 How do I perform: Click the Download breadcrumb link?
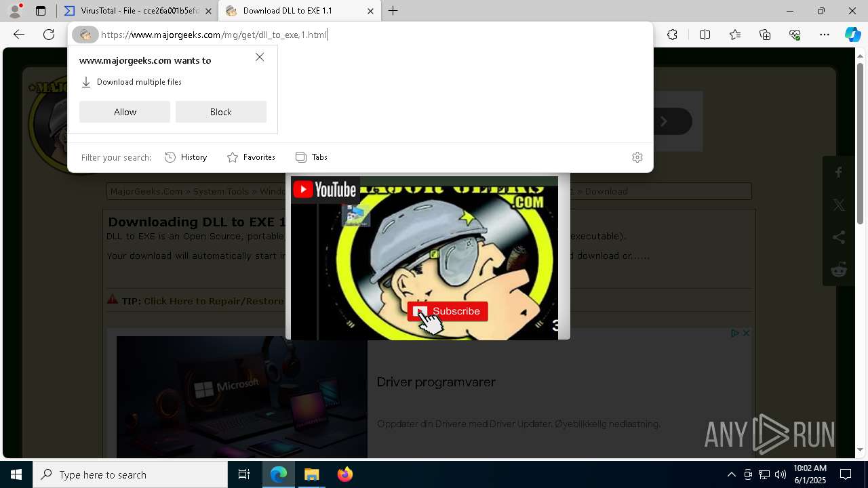[606, 191]
